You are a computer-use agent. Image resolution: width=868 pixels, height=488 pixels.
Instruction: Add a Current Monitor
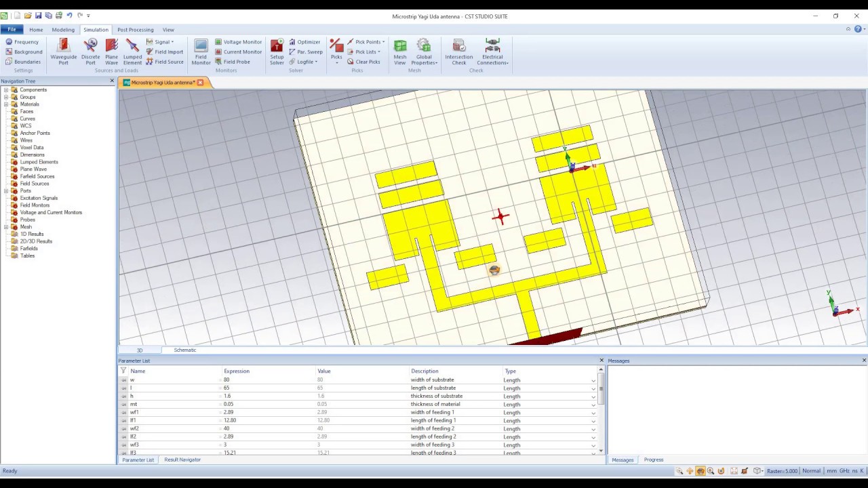[x=238, y=52]
